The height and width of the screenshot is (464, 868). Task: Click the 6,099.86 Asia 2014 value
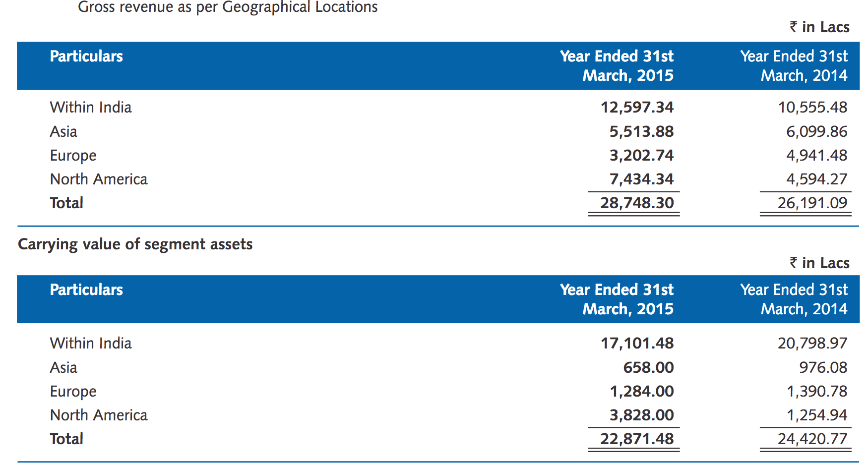[x=816, y=131]
